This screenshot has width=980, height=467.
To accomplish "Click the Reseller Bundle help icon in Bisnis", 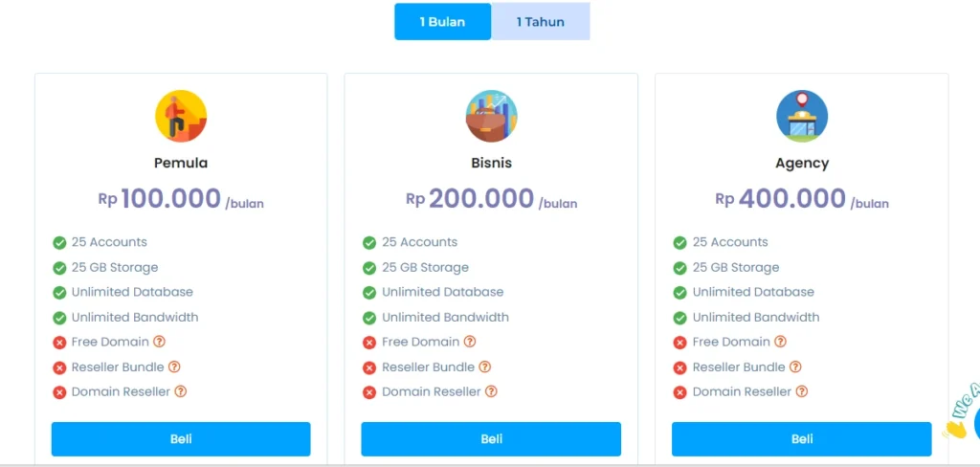I will (485, 367).
